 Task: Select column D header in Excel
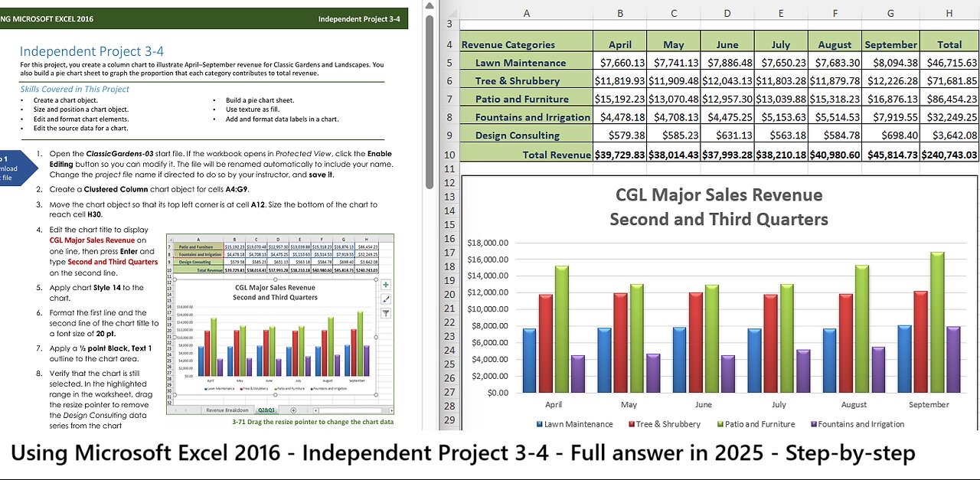727,13
